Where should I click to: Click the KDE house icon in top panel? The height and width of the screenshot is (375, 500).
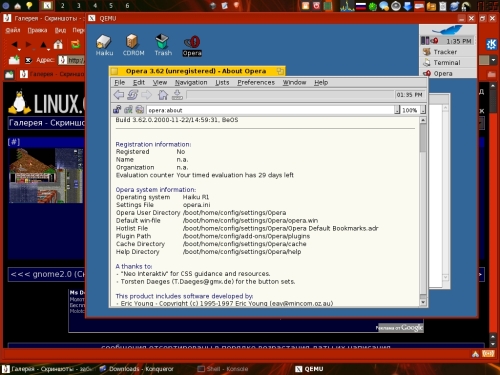(x=17, y=6)
